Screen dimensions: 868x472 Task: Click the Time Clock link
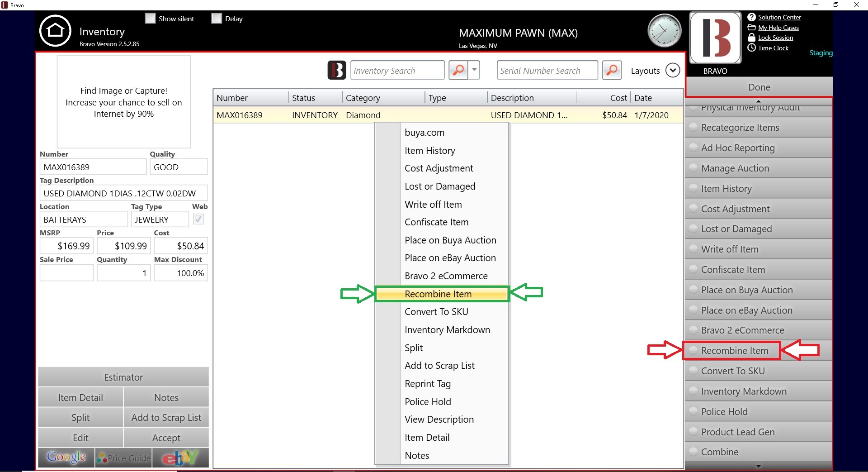click(773, 48)
